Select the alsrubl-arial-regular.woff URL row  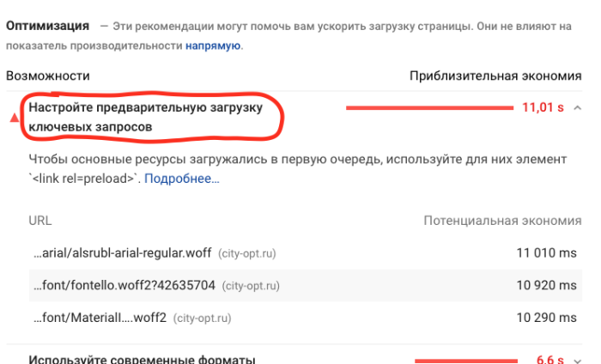point(306,253)
